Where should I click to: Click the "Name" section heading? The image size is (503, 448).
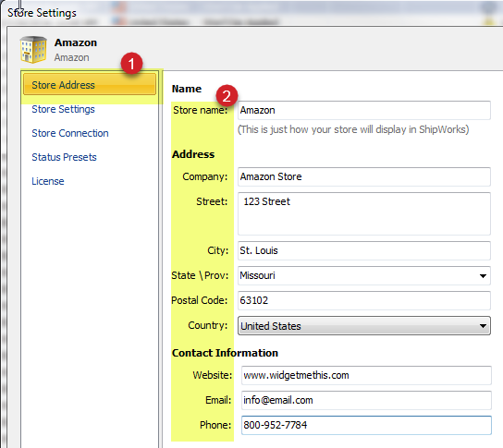coord(187,89)
